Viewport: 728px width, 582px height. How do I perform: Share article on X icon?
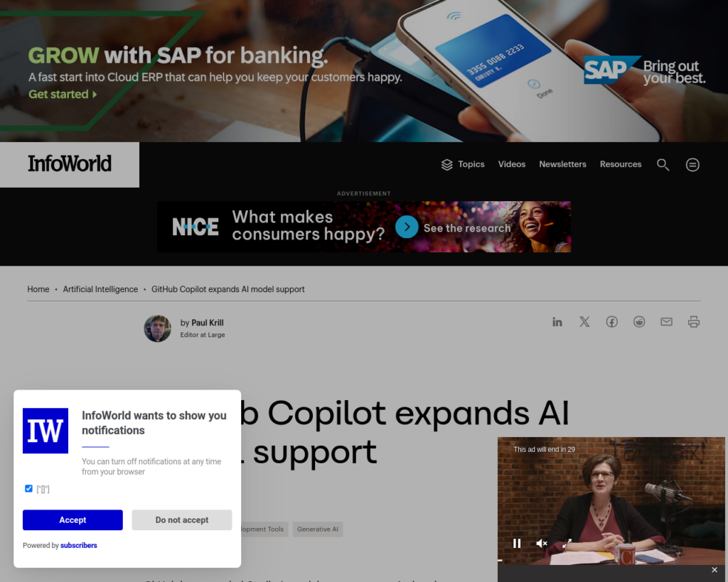pos(584,322)
